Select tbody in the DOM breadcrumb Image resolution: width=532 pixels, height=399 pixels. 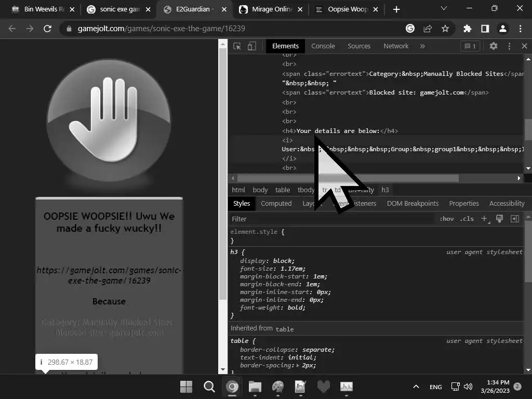point(305,190)
